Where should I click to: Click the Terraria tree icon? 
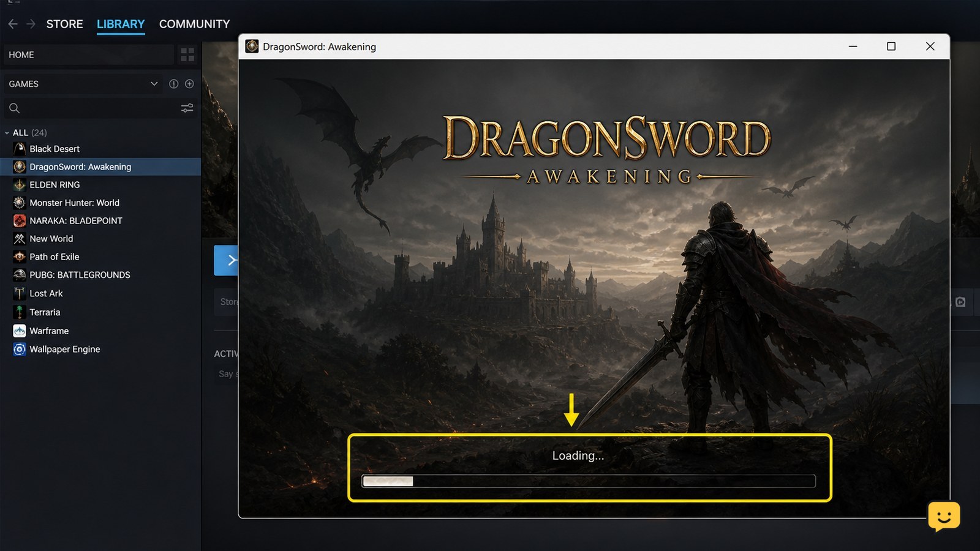coord(20,312)
